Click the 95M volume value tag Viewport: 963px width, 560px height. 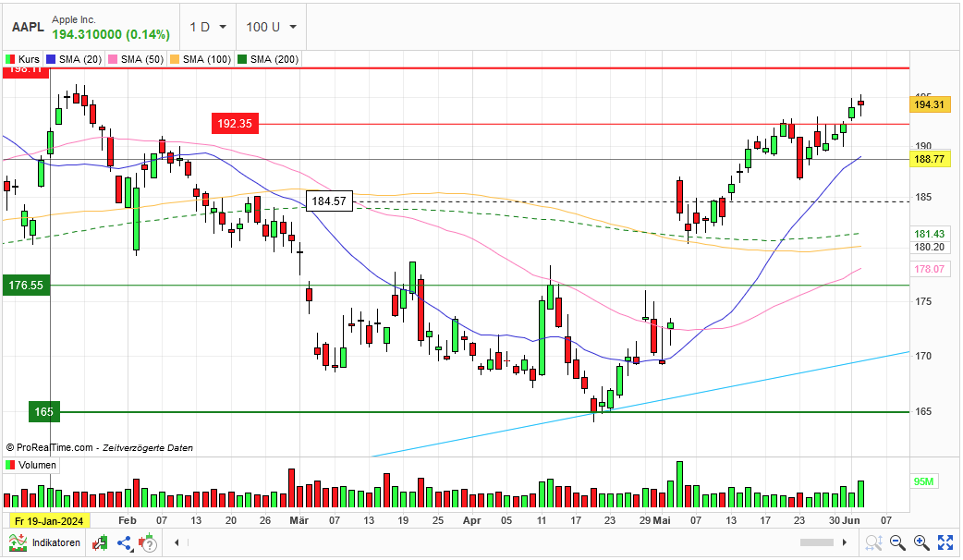coord(923,481)
